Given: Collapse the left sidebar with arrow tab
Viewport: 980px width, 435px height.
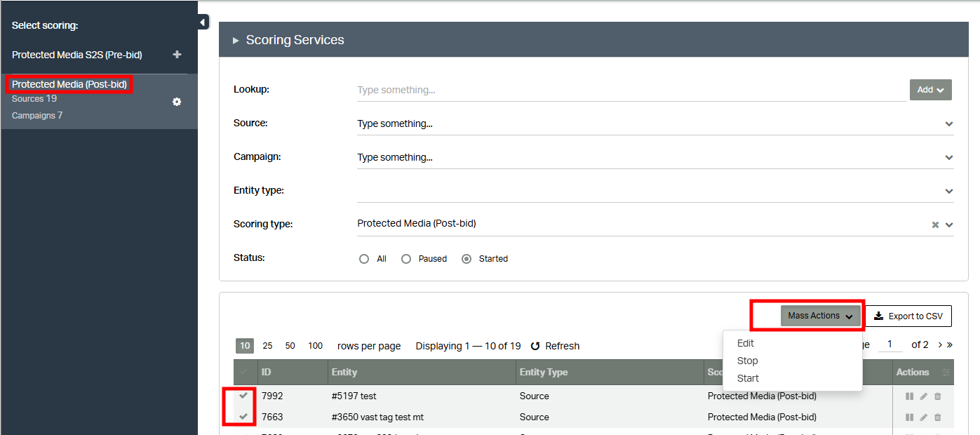Looking at the screenshot, I should (203, 22).
